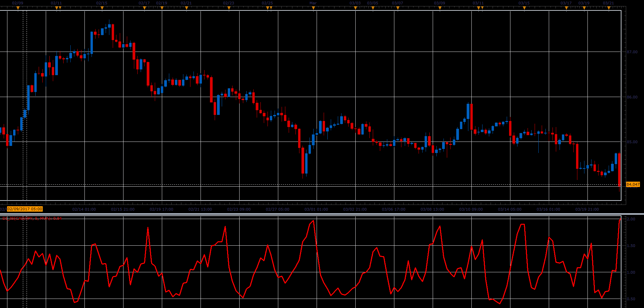
Task: Select the DI_JS(CAD/JPY, 5, MVA) indicator label
Action: pos(32,218)
